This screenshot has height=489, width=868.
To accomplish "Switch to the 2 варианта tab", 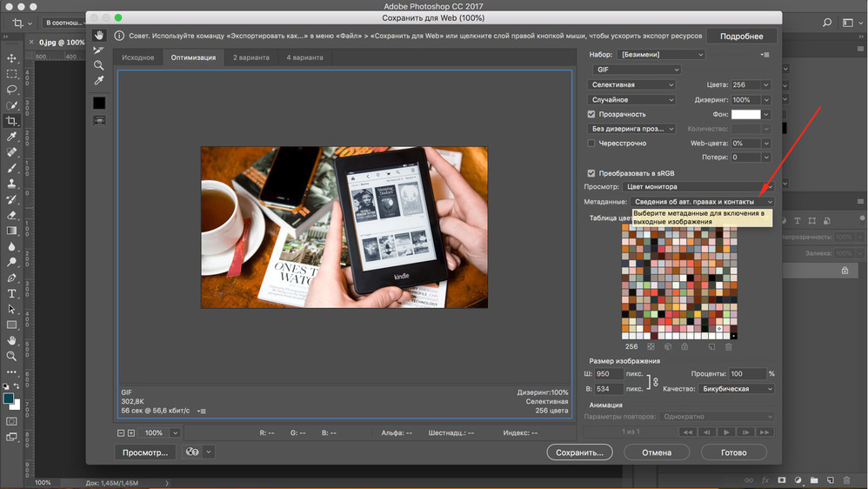I will click(x=250, y=57).
